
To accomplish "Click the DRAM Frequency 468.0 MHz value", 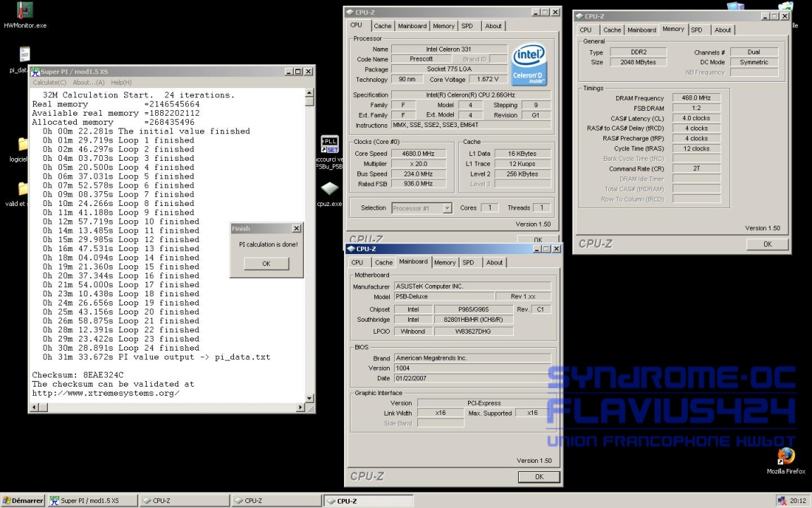I will click(696, 97).
